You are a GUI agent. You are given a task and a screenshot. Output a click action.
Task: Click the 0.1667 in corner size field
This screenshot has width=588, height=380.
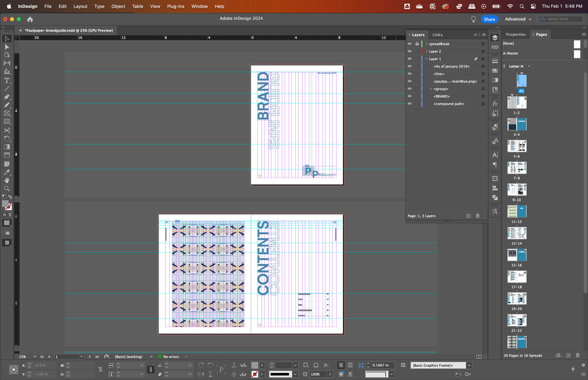(383, 365)
